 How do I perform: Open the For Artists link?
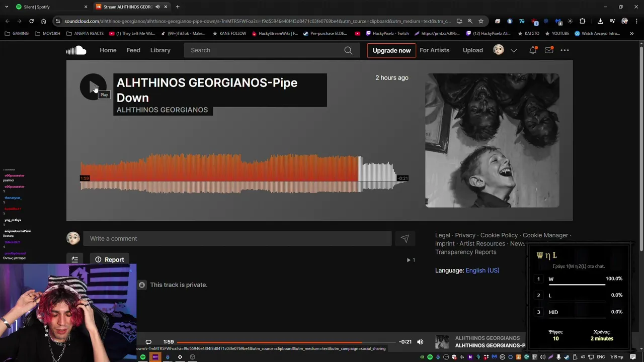click(435, 50)
